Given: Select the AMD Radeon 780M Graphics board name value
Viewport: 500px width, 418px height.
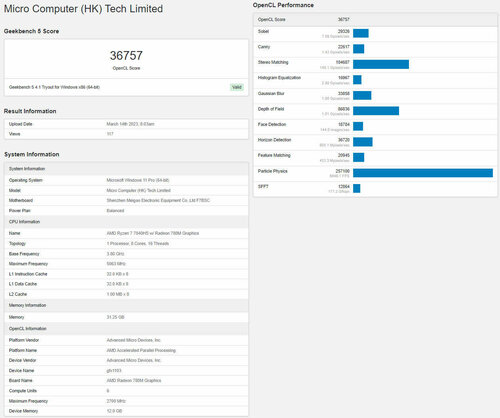Looking at the screenshot, I should click(x=134, y=381).
